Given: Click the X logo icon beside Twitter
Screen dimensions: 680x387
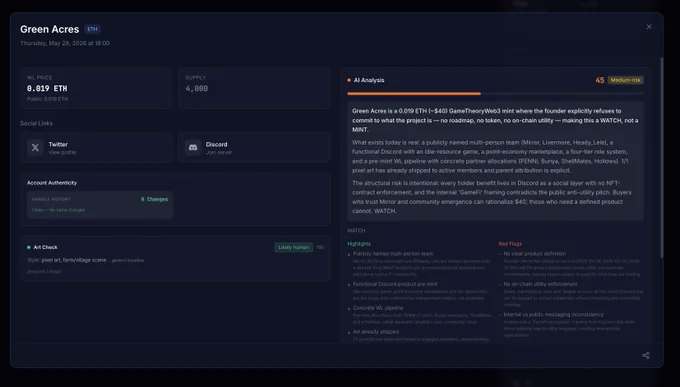Looking at the screenshot, I should pos(35,148).
